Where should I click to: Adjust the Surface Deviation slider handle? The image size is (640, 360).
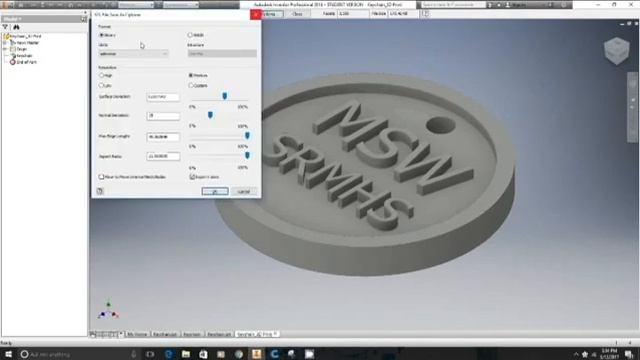[224, 96]
